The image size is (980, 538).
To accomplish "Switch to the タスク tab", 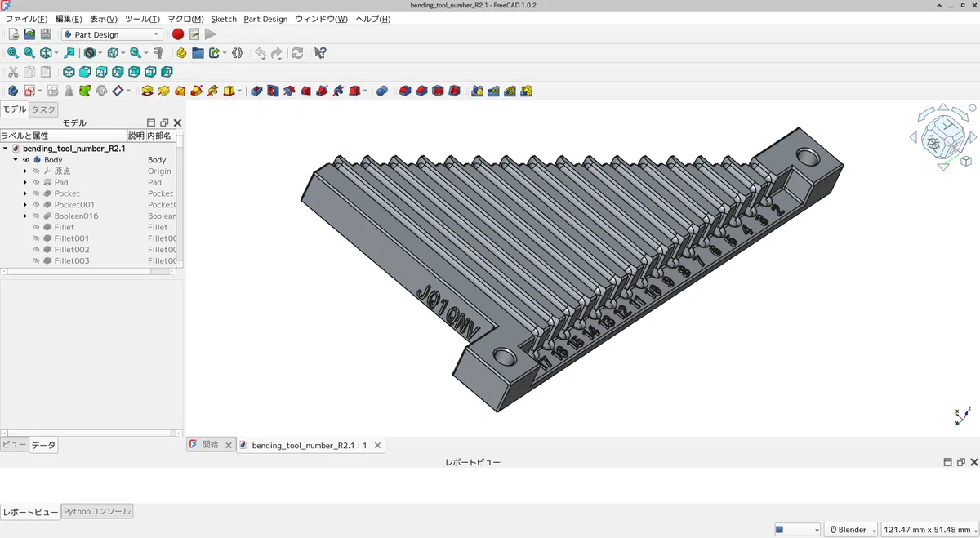I will point(43,109).
